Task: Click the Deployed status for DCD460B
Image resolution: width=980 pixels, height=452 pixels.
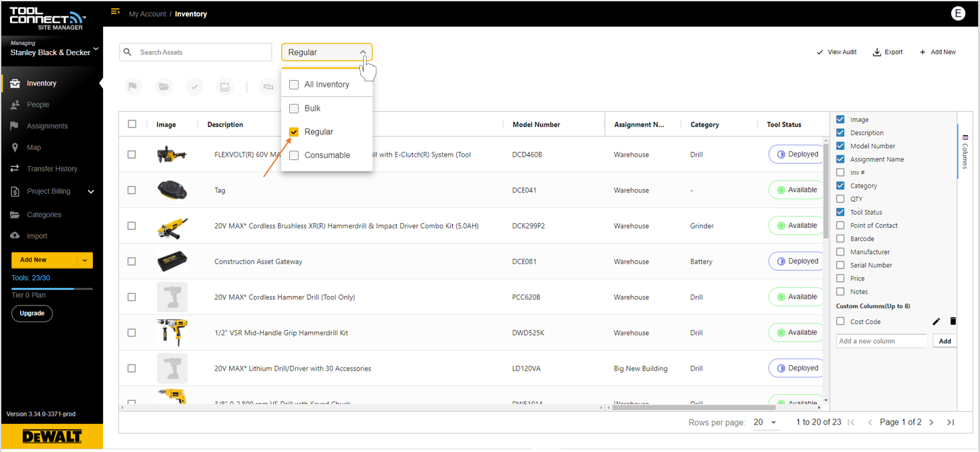Action: coord(797,155)
